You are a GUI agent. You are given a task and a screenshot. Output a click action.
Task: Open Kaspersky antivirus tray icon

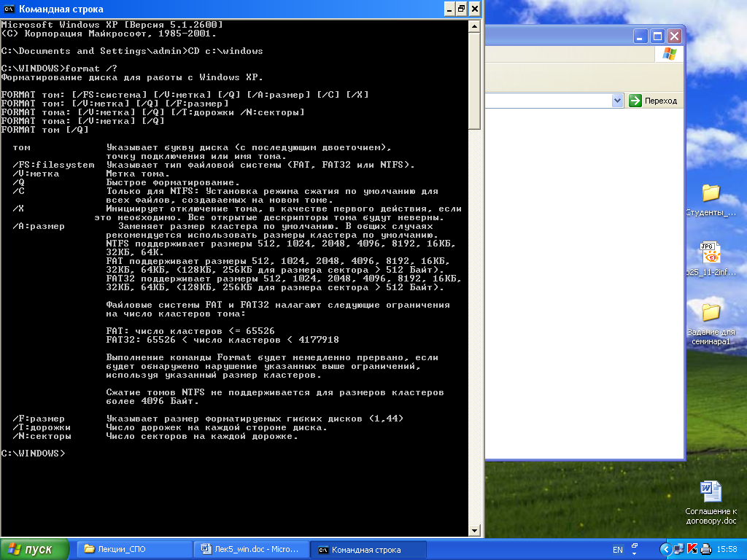click(x=692, y=549)
